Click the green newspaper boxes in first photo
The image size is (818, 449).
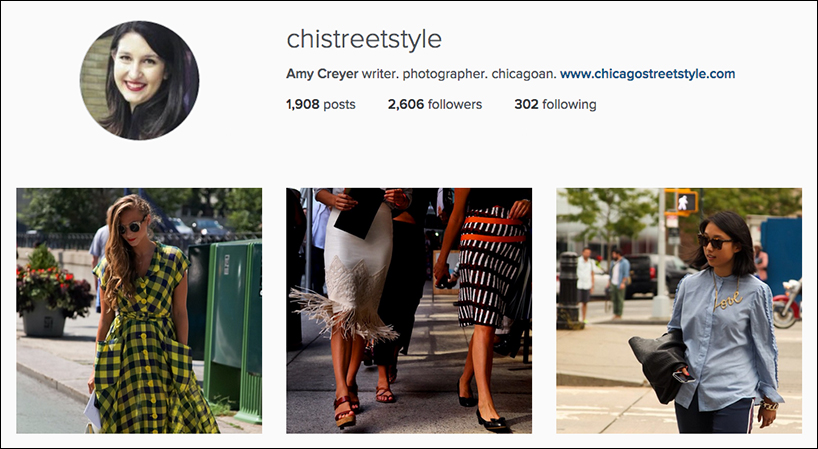[x=226, y=329]
